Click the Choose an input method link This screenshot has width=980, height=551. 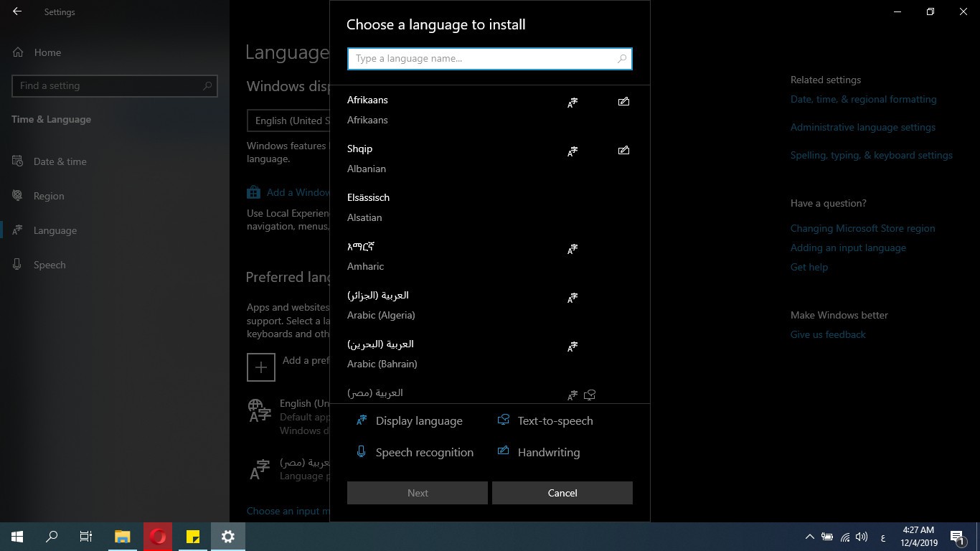(x=288, y=511)
